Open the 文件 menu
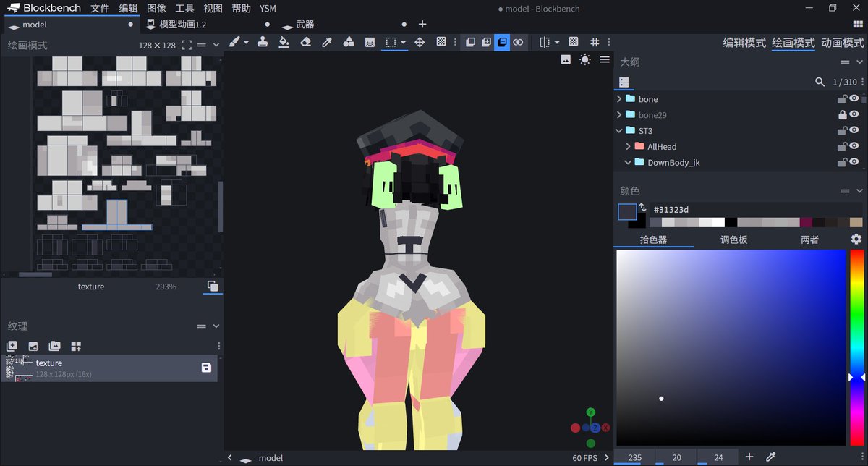The image size is (868, 466). point(100,9)
